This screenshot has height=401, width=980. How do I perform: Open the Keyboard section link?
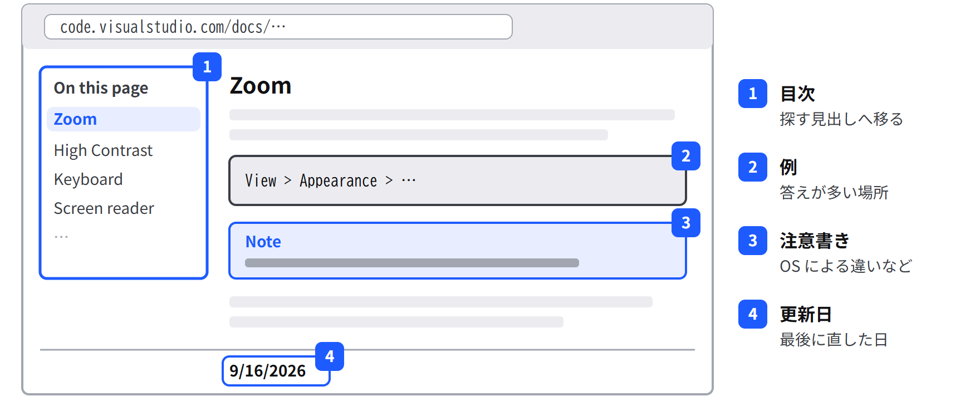click(88, 179)
